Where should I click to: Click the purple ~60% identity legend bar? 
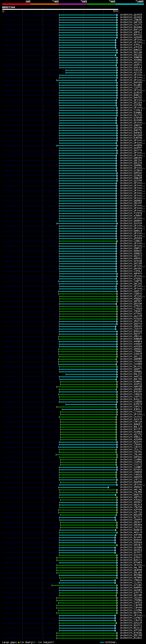pos(73,4)
